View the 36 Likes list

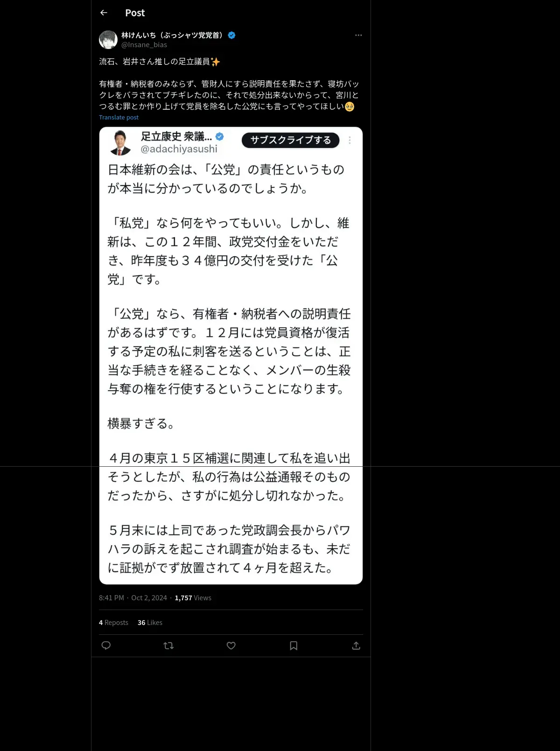click(150, 623)
